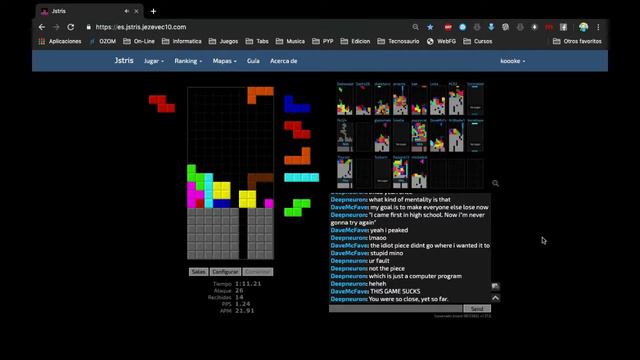Image resolution: width=640 pixels, height=360 pixels.
Task: Click the magnifier below opponent boards
Action: tap(495, 183)
